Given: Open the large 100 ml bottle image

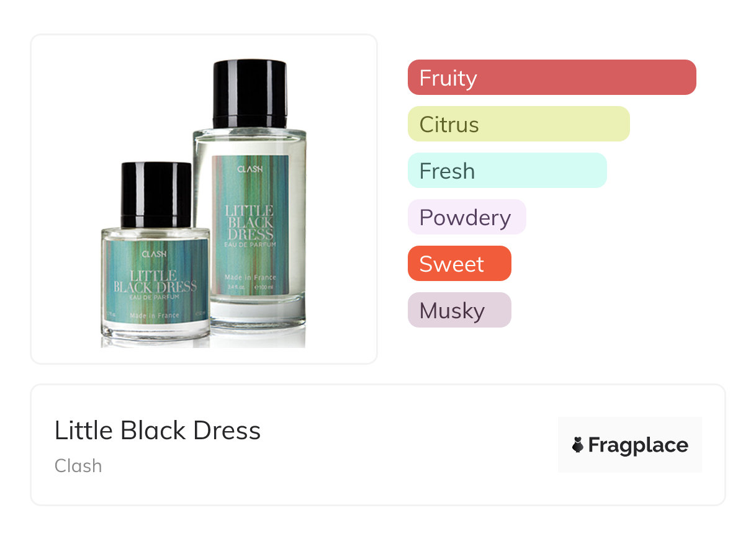Looking at the screenshot, I should 250,194.
